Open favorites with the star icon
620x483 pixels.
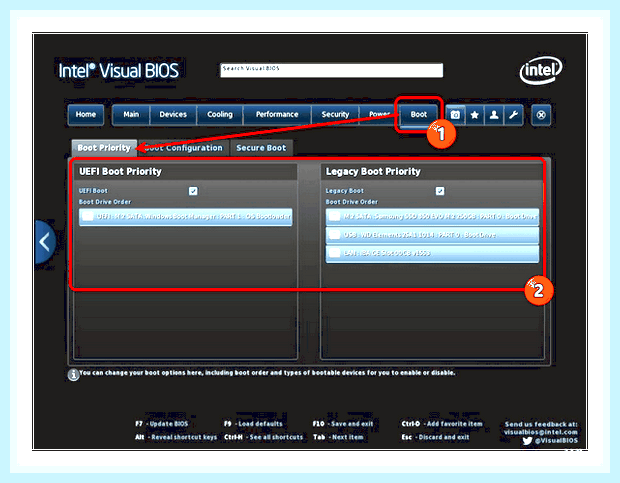point(474,115)
